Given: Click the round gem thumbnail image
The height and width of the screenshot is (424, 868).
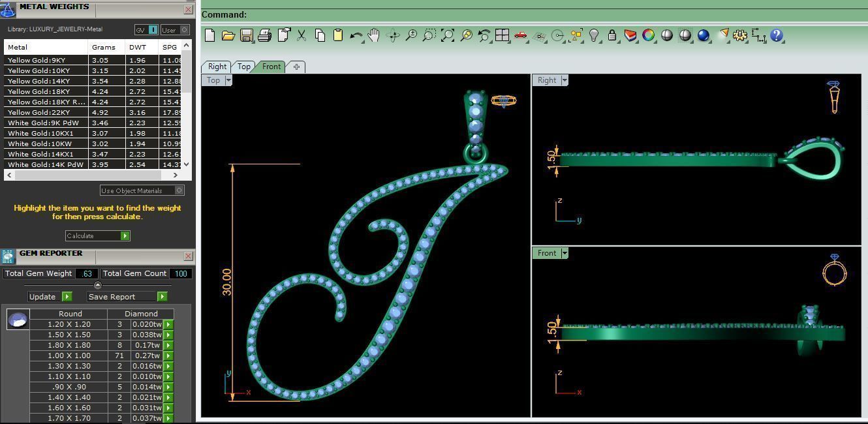Looking at the screenshot, I should click(x=18, y=319).
